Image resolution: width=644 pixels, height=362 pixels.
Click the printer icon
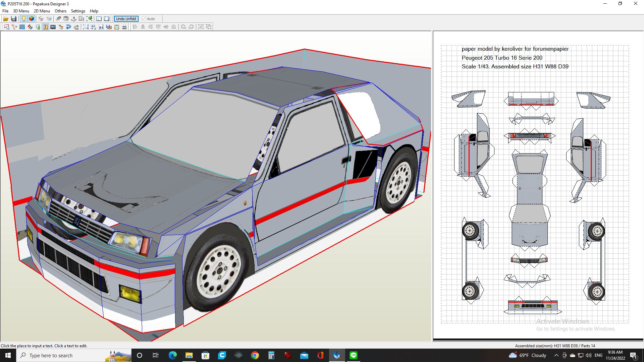click(x=124, y=27)
